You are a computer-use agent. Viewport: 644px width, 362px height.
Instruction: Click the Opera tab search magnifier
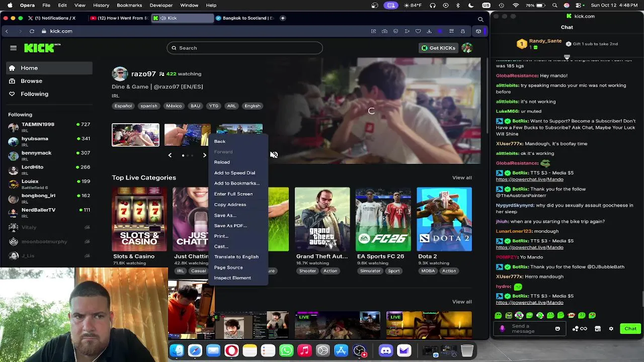tap(480, 19)
